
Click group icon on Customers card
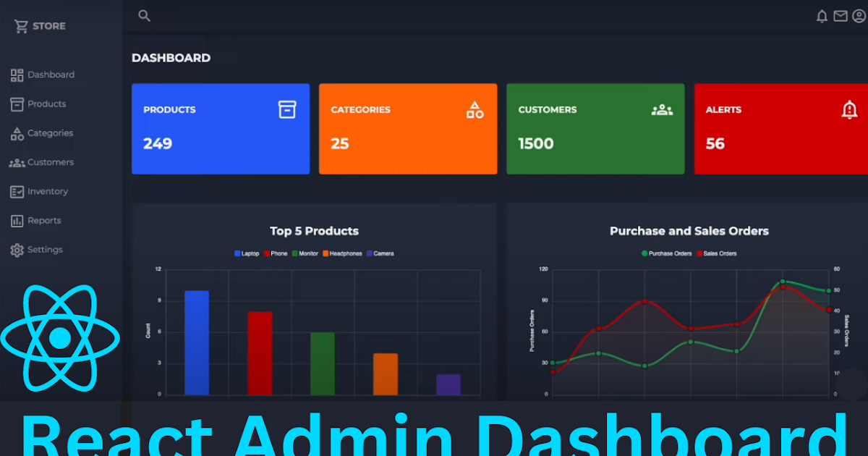tap(662, 110)
